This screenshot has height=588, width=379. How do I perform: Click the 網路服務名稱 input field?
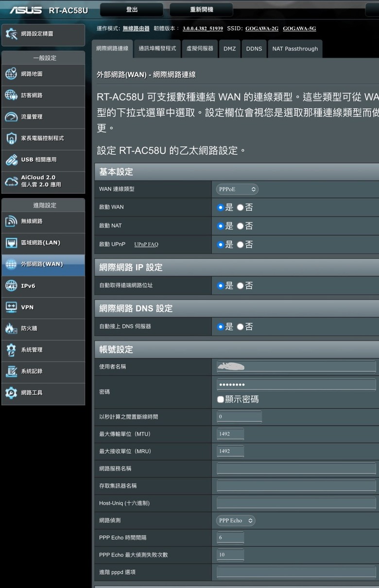pyautogui.click(x=296, y=469)
